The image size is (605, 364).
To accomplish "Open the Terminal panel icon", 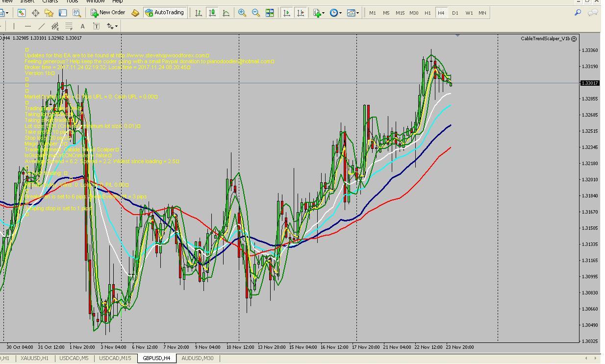I will coord(63,13).
